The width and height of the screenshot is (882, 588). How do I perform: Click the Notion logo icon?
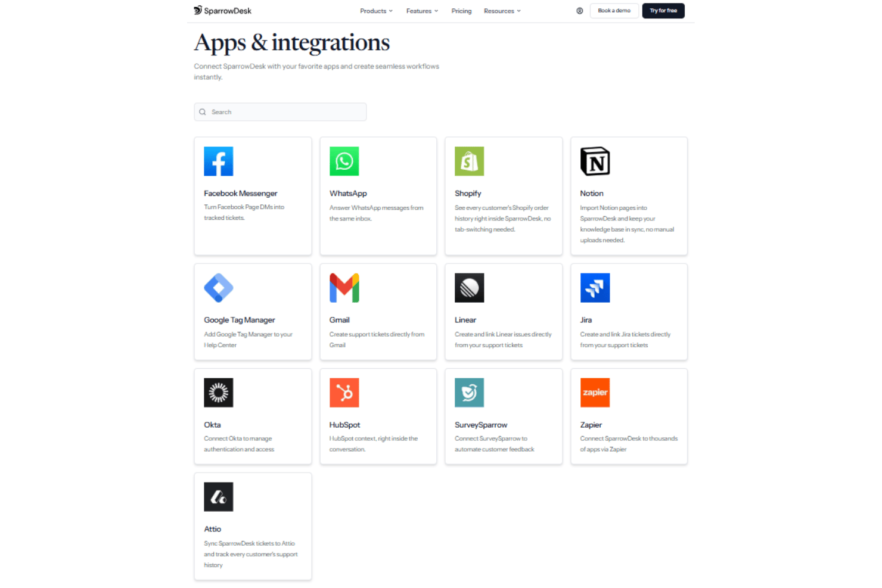pyautogui.click(x=595, y=161)
